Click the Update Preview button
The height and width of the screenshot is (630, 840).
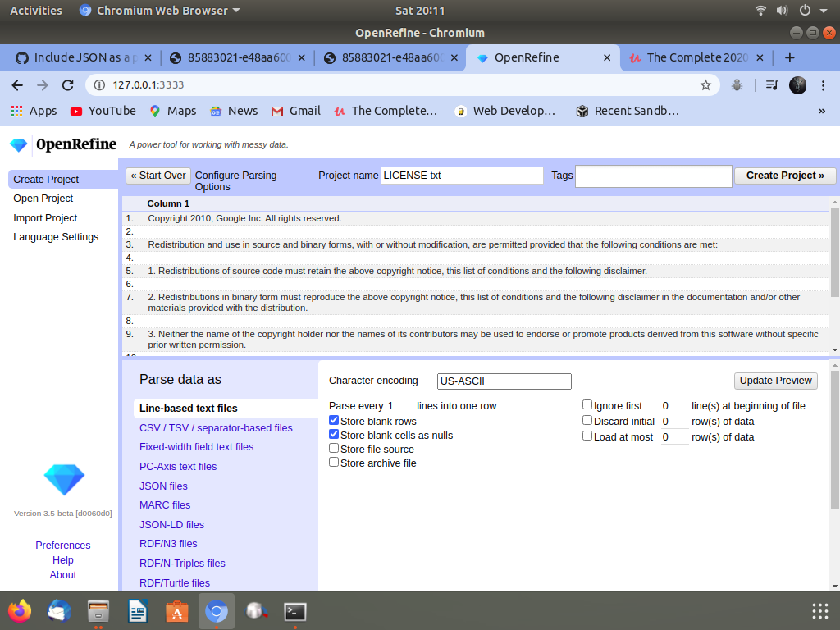[775, 381]
